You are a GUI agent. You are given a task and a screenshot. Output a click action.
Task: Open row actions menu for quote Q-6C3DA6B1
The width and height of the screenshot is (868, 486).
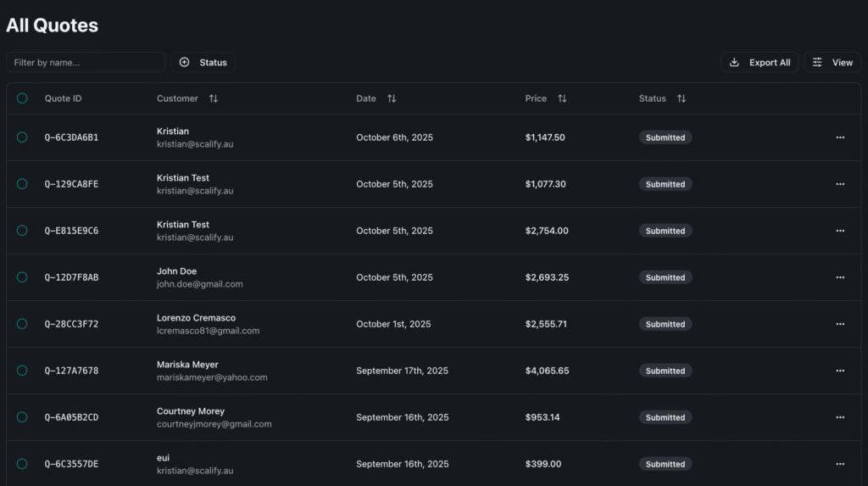point(839,137)
